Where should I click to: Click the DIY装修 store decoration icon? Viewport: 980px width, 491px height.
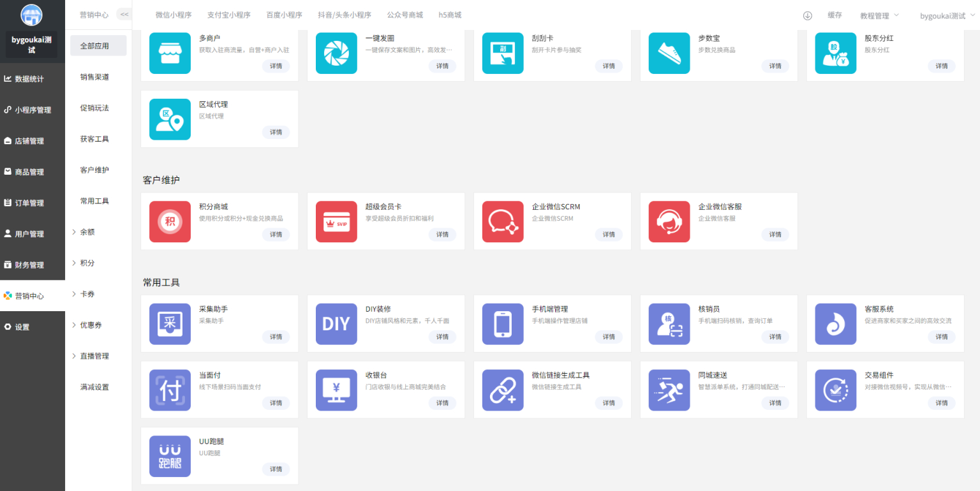(x=336, y=323)
